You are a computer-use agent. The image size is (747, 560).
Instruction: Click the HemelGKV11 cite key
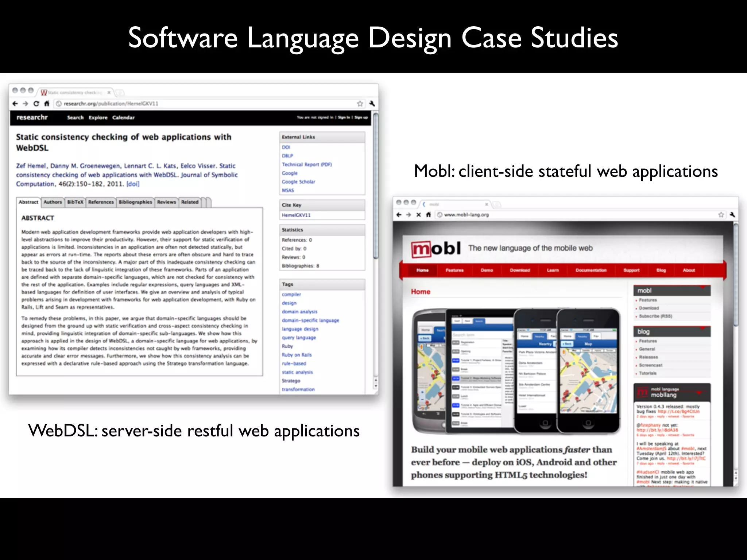pyautogui.click(x=296, y=215)
